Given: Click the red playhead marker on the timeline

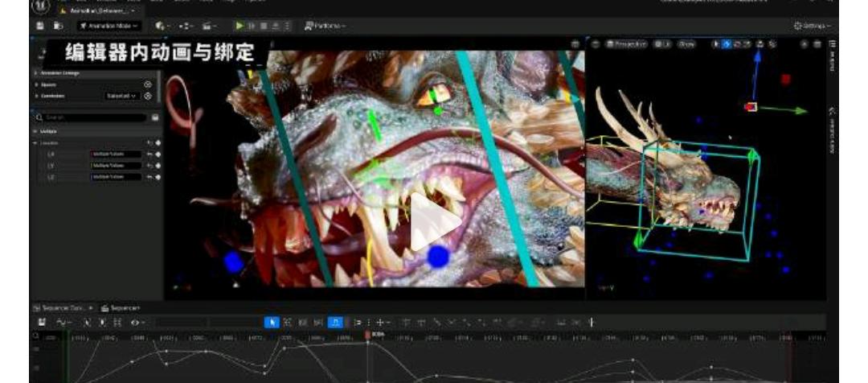Looking at the screenshot, I should point(367,335).
